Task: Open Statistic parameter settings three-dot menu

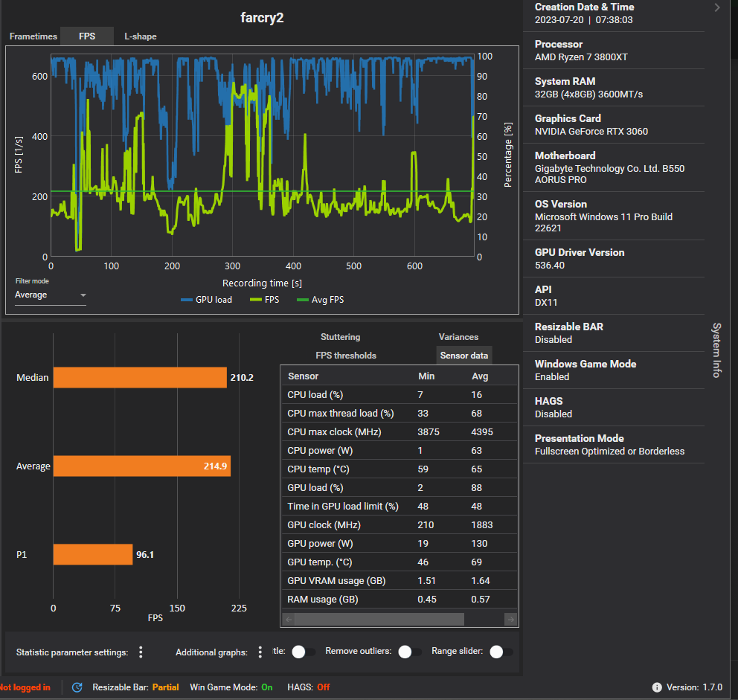Action: (141, 652)
